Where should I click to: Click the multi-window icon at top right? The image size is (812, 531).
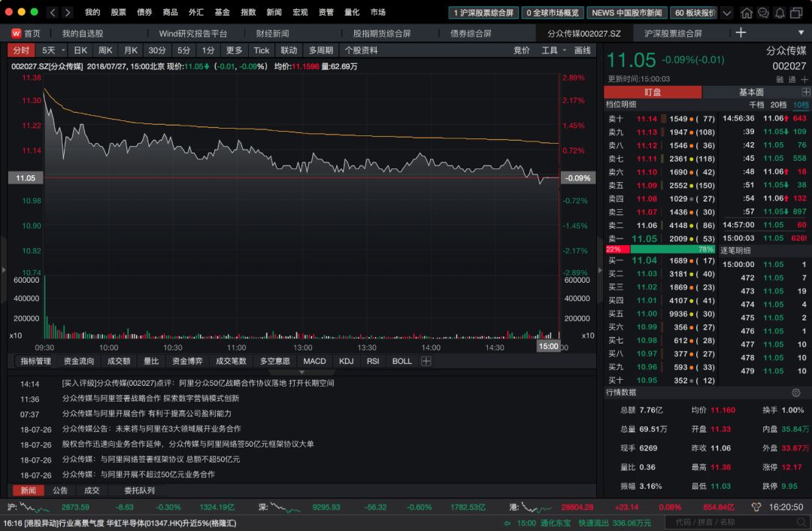[796, 12]
